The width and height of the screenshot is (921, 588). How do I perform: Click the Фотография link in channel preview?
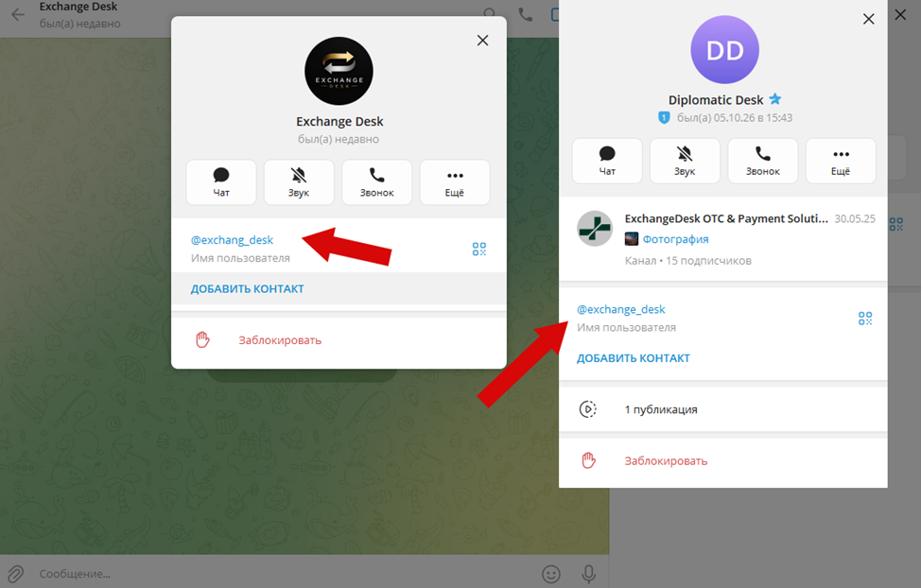pyautogui.click(x=675, y=239)
